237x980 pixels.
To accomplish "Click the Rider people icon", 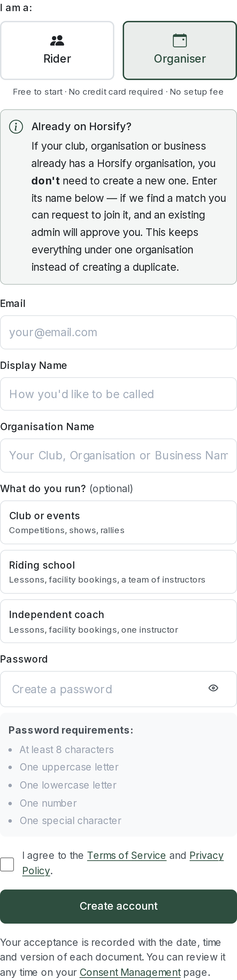I will [57, 40].
